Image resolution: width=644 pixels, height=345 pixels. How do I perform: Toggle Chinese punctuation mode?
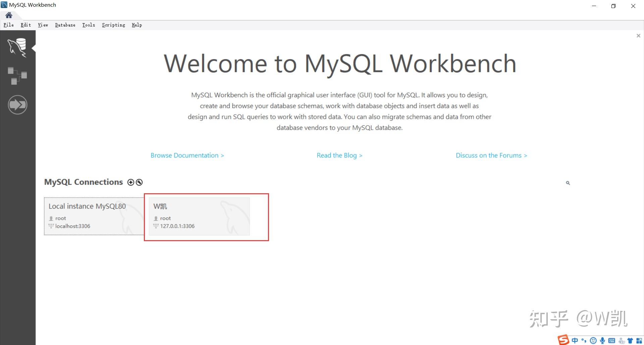point(584,341)
